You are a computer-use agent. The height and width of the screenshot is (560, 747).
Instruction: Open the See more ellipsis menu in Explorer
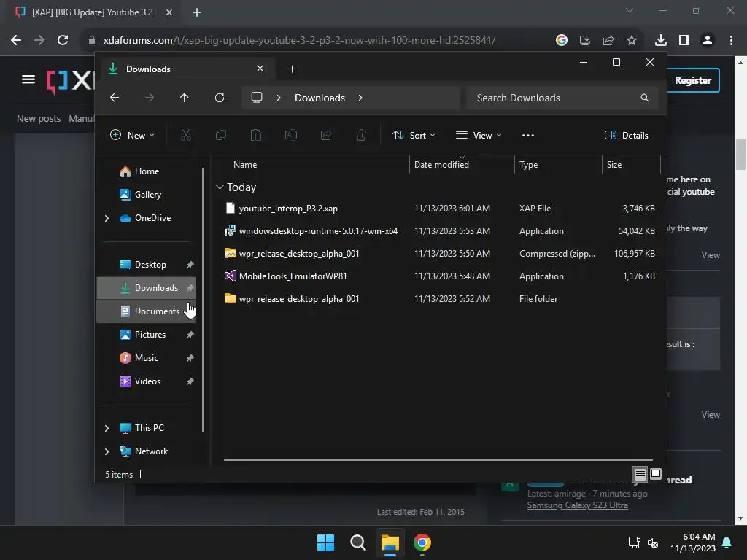(528, 135)
